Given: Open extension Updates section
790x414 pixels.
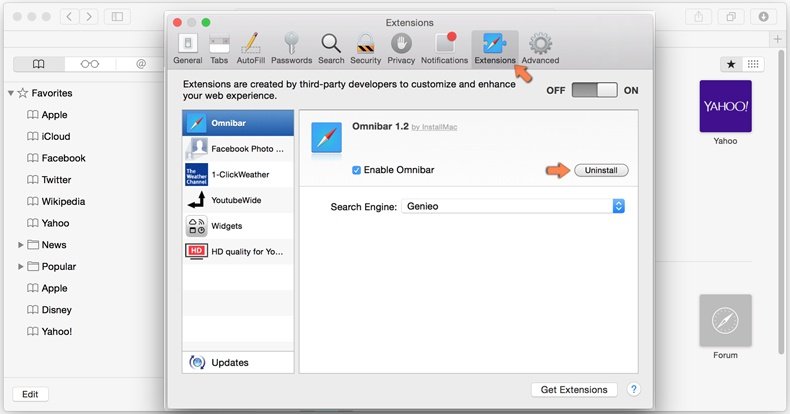Looking at the screenshot, I should pos(238,362).
